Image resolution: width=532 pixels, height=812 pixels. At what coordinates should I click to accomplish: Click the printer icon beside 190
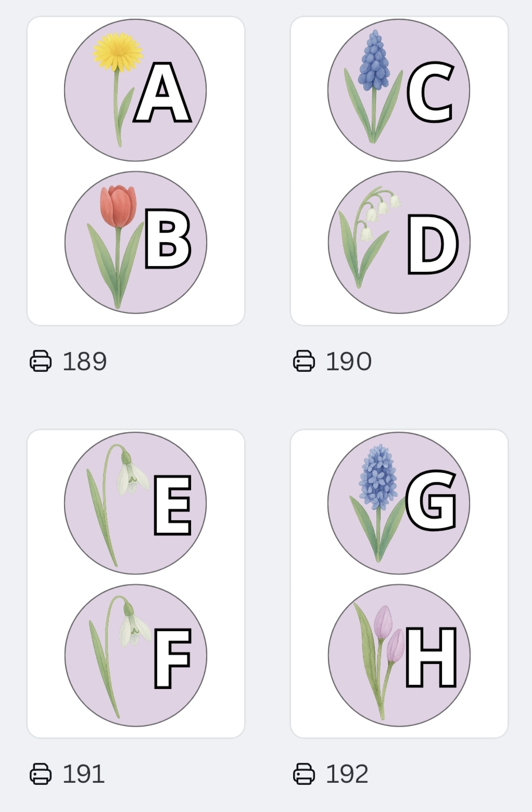[304, 361]
